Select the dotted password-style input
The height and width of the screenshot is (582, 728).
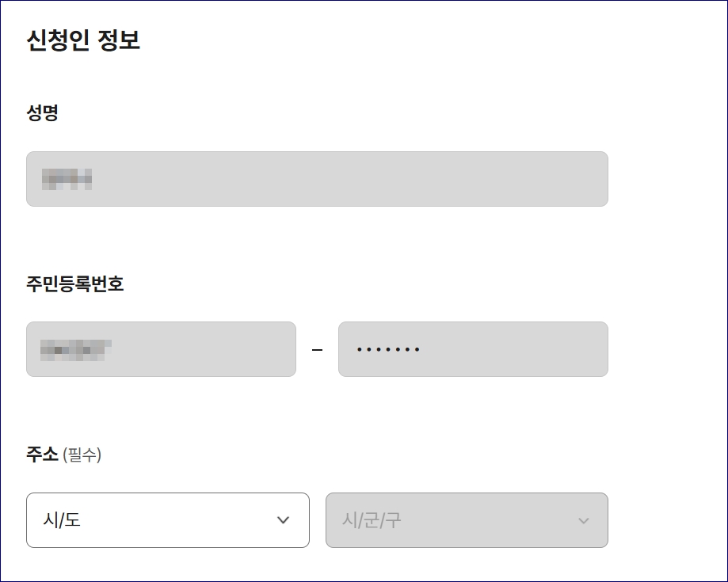[473, 349]
